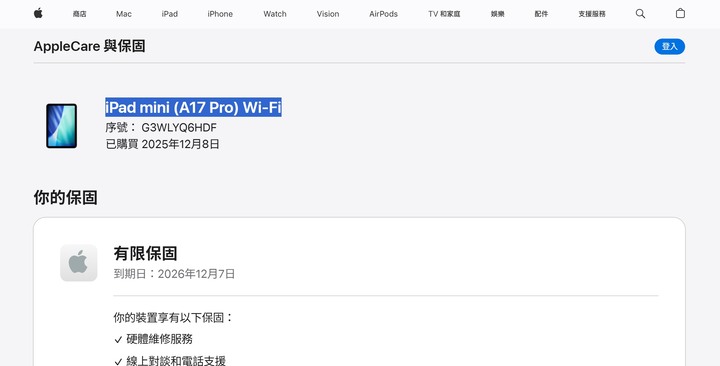Click the checkmark beside 線上對談和電話支援
Viewport: 720px width, 366px height.
[118, 361]
